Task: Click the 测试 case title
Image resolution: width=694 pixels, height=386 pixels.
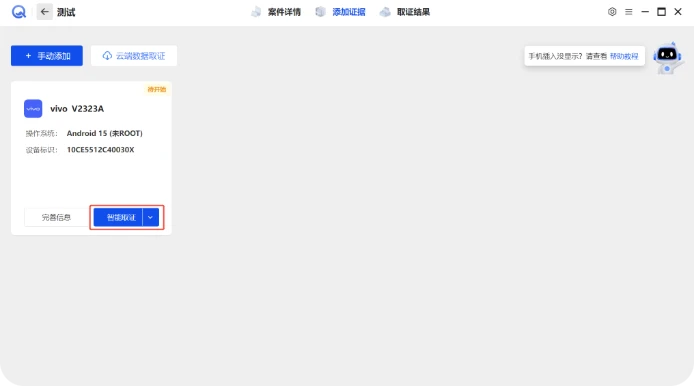Action: (x=66, y=12)
